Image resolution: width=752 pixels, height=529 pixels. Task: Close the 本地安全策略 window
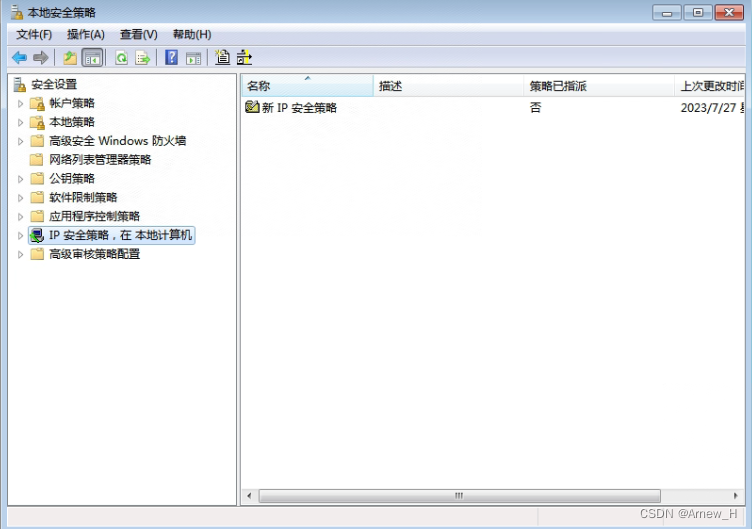coord(729,12)
